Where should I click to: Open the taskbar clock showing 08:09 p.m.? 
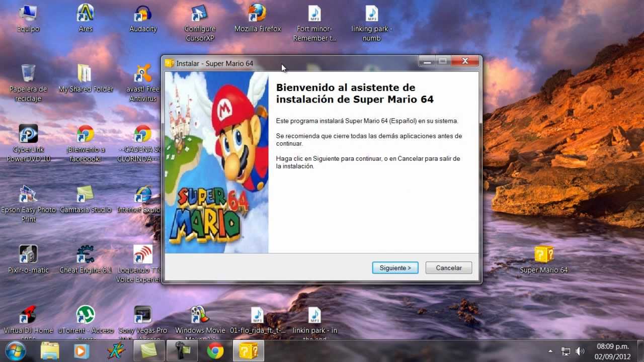click(x=612, y=351)
